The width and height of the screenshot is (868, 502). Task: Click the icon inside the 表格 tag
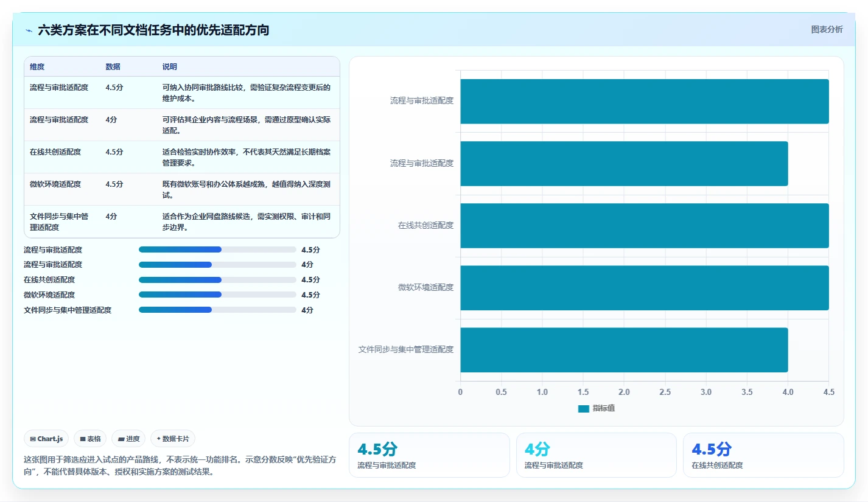click(x=82, y=439)
